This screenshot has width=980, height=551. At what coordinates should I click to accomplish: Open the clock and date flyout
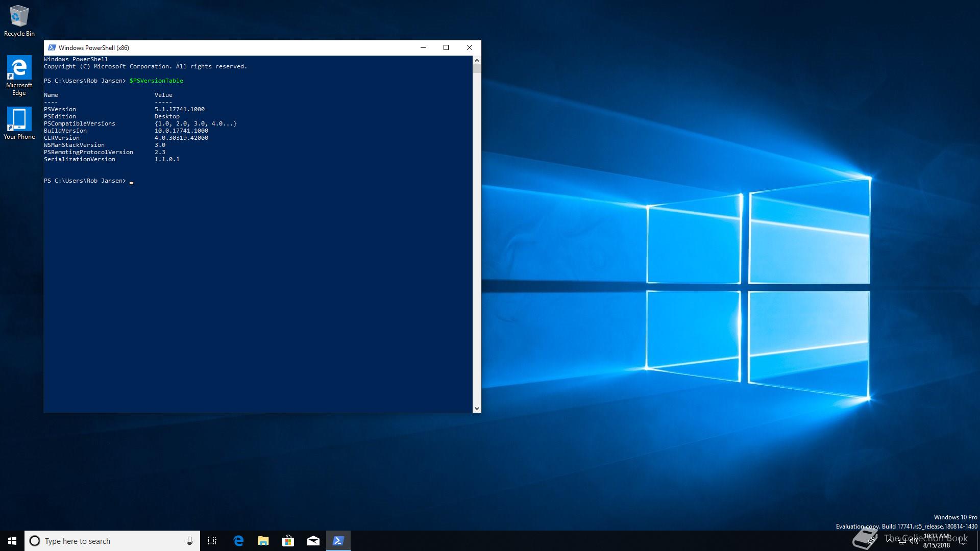tap(937, 541)
